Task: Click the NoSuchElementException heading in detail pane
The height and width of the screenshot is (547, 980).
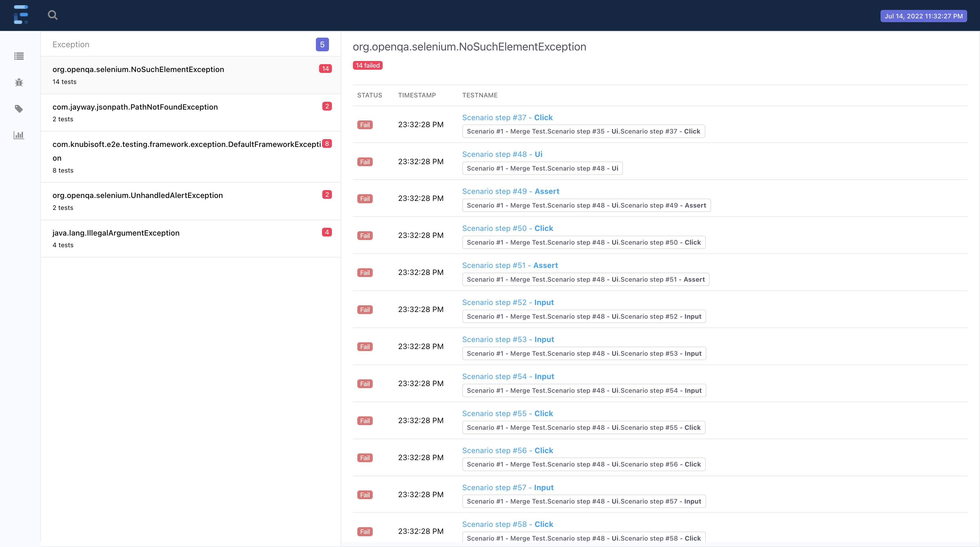Action: point(470,47)
